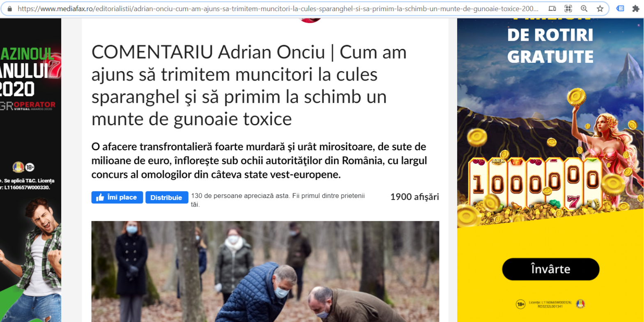Click the Învârte button in casino ad

551,269
